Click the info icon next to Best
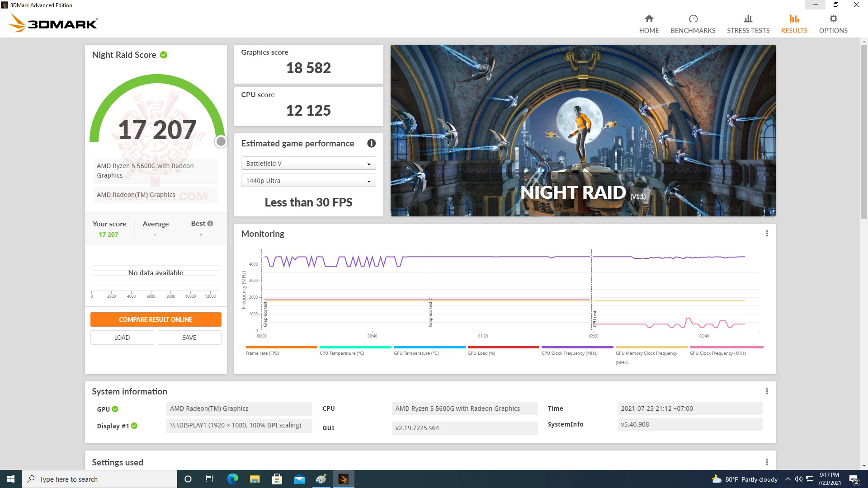 pyautogui.click(x=210, y=223)
